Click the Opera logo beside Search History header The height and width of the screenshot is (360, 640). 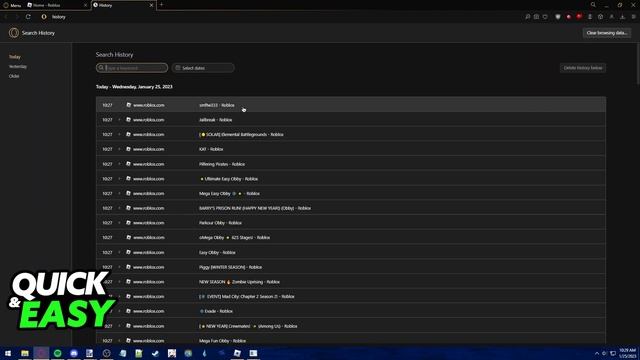[14, 33]
